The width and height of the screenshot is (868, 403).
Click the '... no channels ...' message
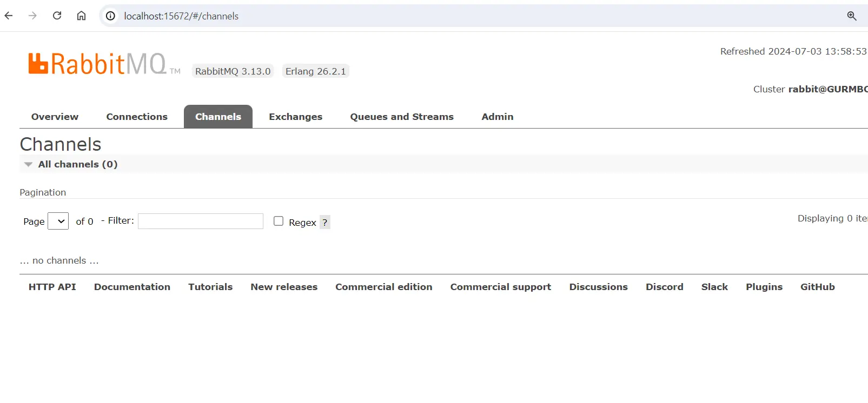tap(59, 260)
